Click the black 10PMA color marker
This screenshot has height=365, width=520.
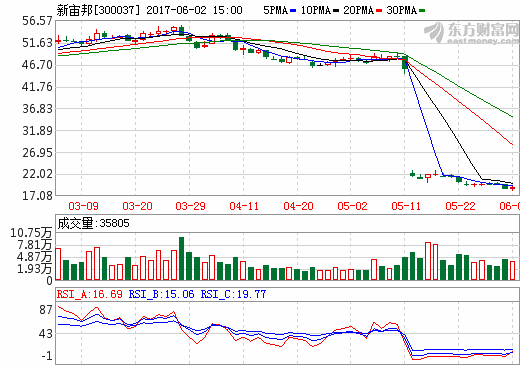tap(336, 11)
